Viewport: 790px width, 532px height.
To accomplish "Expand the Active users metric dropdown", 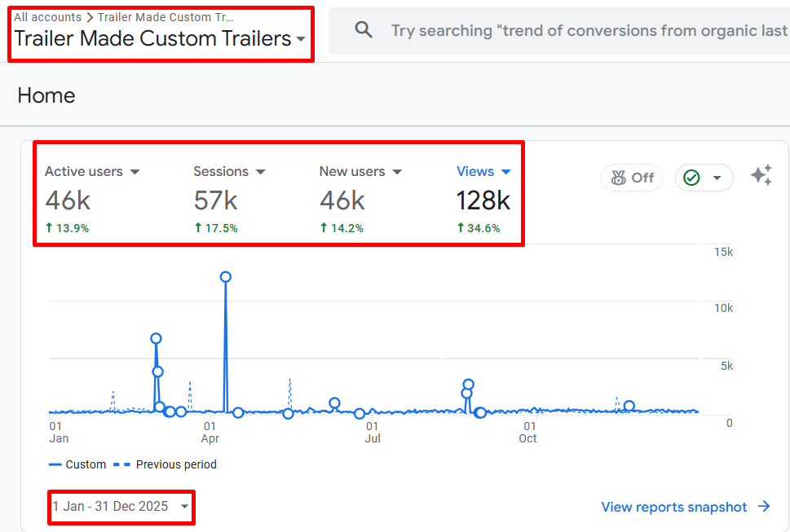I will [x=135, y=172].
